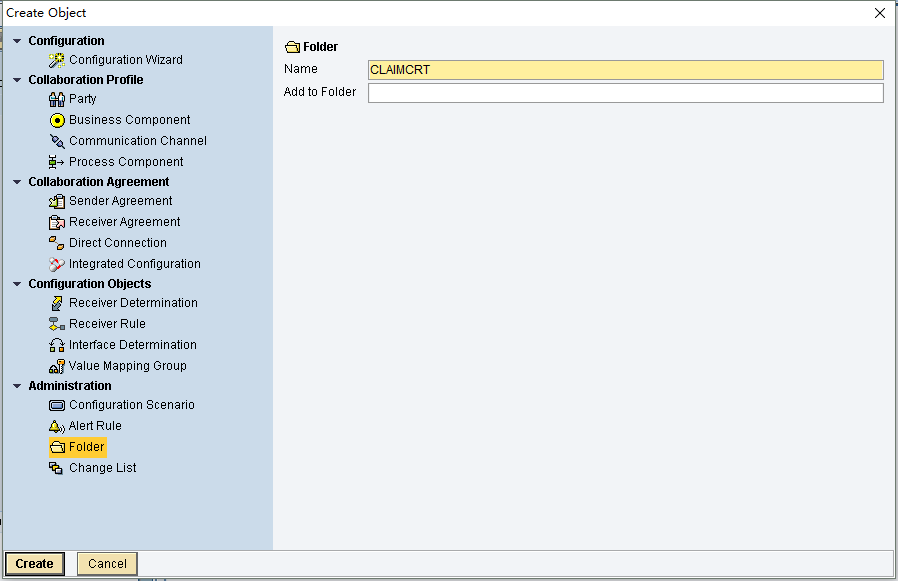Click the Create button
The width and height of the screenshot is (898, 581).
34,564
